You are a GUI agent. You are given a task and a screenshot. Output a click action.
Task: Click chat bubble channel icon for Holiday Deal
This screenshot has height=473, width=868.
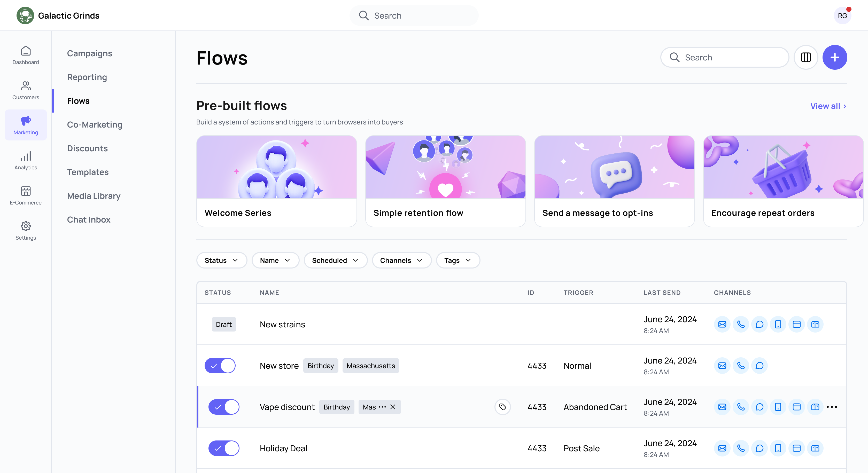759,448
